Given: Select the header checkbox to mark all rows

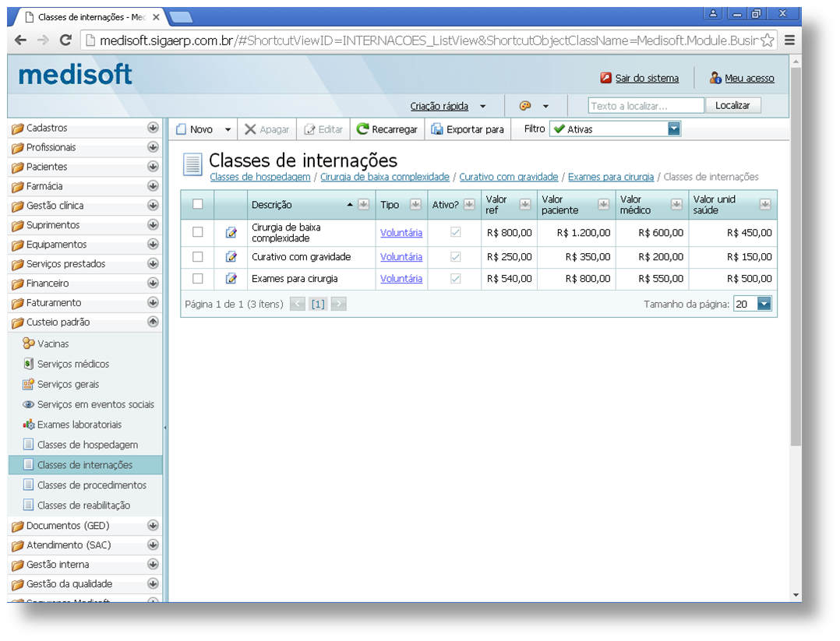Looking at the screenshot, I should tap(197, 204).
